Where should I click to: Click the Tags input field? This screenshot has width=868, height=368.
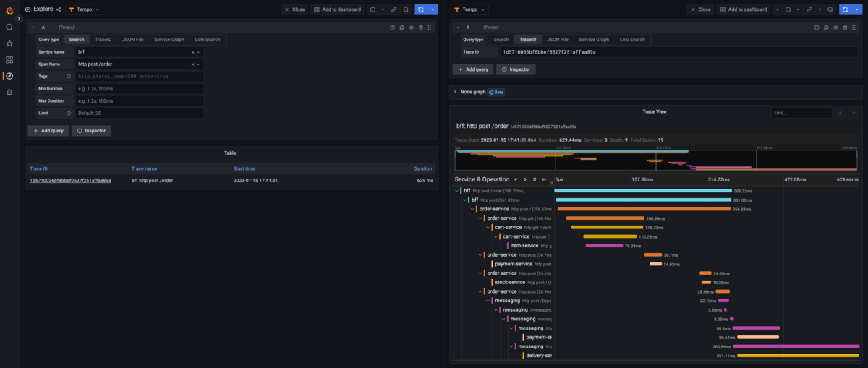[139, 76]
